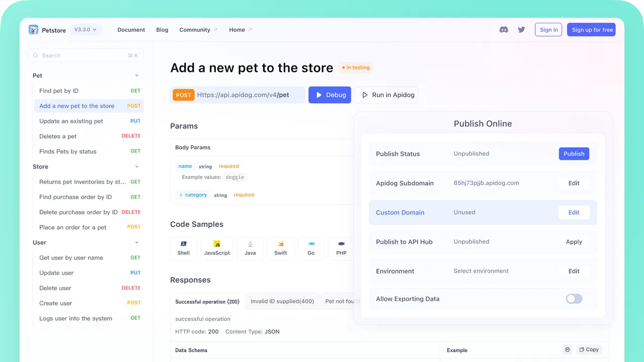Select Logs user into the system
Image resolution: width=644 pixels, height=362 pixels.
[89, 318]
